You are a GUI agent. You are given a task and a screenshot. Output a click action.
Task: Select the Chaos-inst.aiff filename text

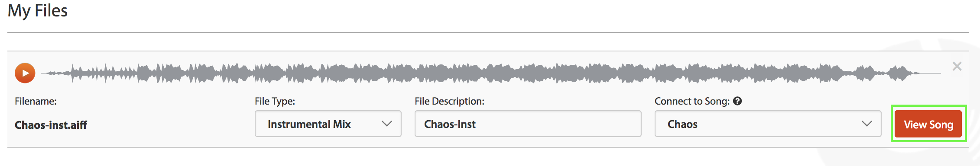51,125
